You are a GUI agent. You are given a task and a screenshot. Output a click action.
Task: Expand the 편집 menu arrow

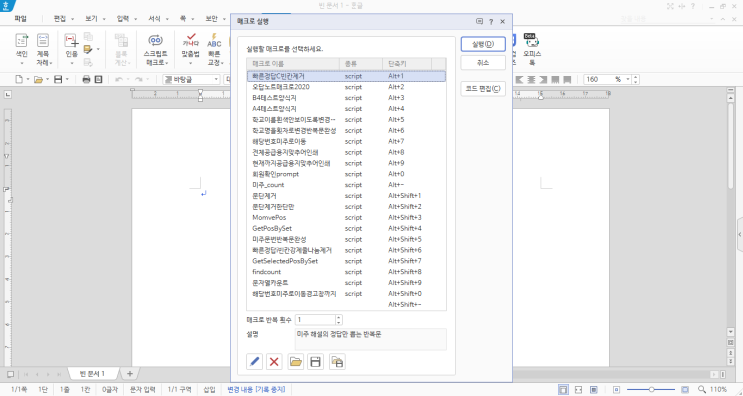tap(72, 19)
